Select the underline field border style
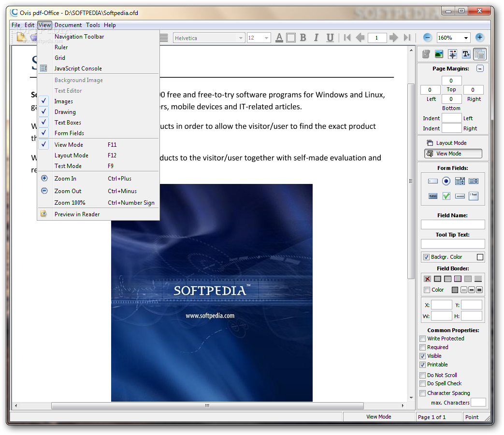The width and height of the screenshot is (504, 435). (478, 279)
